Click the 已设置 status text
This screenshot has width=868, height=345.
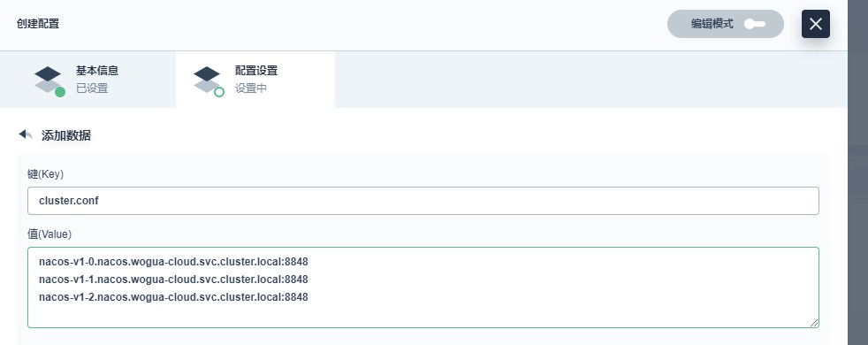pyautogui.click(x=92, y=88)
